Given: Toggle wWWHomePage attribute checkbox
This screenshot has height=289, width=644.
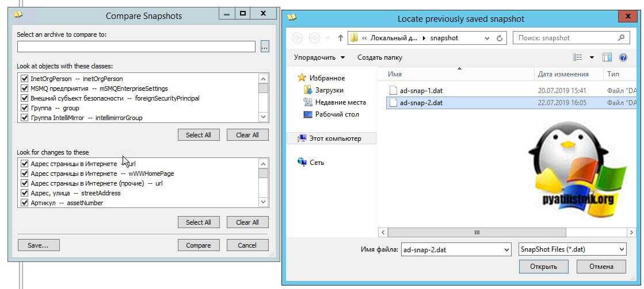Looking at the screenshot, I should [24, 174].
